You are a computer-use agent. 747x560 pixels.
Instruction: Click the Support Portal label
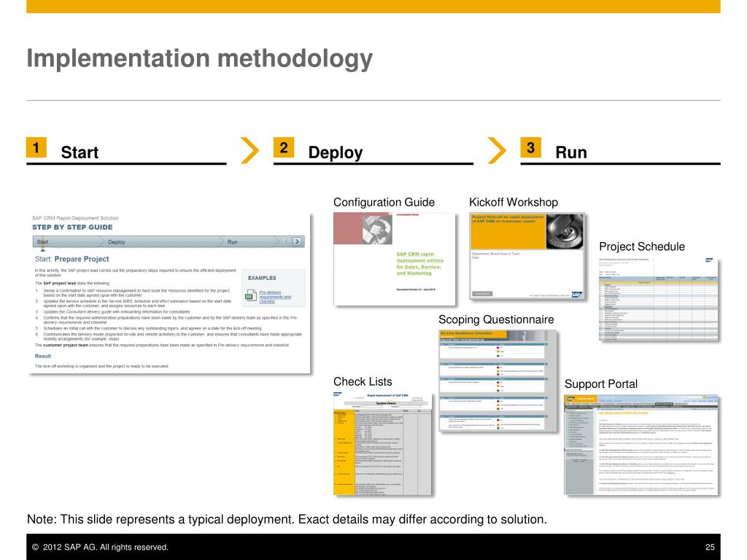[x=601, y=384]
